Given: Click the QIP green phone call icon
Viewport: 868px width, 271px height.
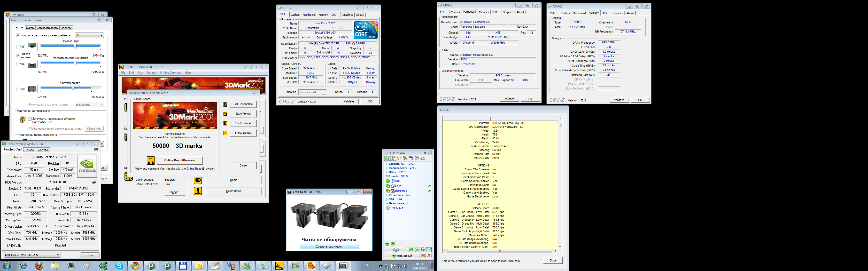Looking at the screenshot, I should point(411,250).
